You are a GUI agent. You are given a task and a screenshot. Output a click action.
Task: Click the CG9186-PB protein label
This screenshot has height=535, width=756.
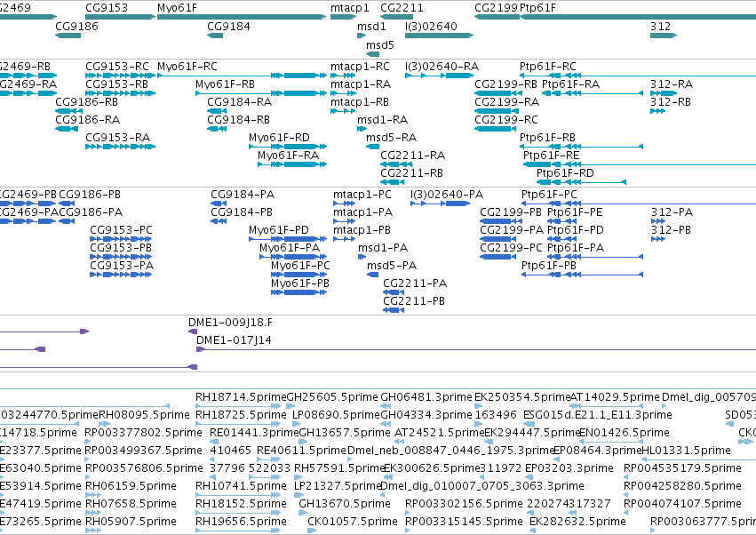90,195
